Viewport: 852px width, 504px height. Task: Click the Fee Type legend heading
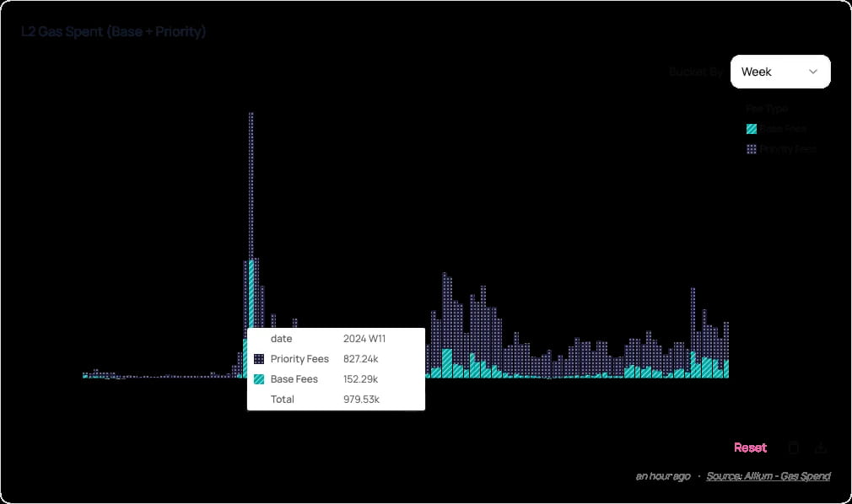point(767,109)
